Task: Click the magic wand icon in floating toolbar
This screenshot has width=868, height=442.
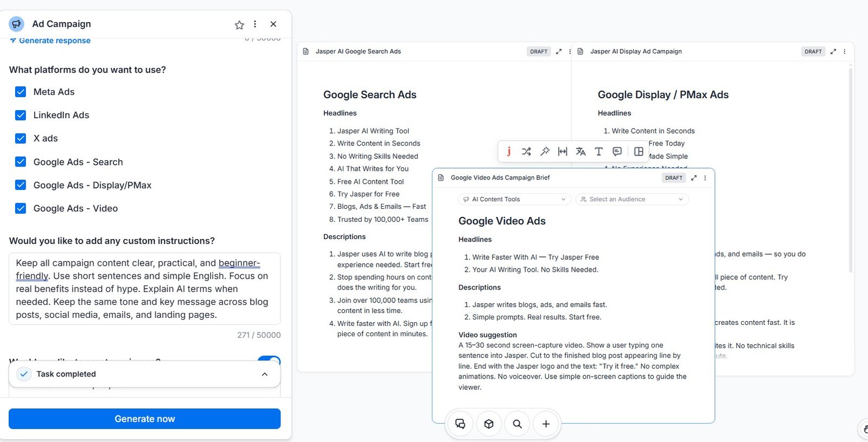Action: pyautogui.click(x=545, y=151)
